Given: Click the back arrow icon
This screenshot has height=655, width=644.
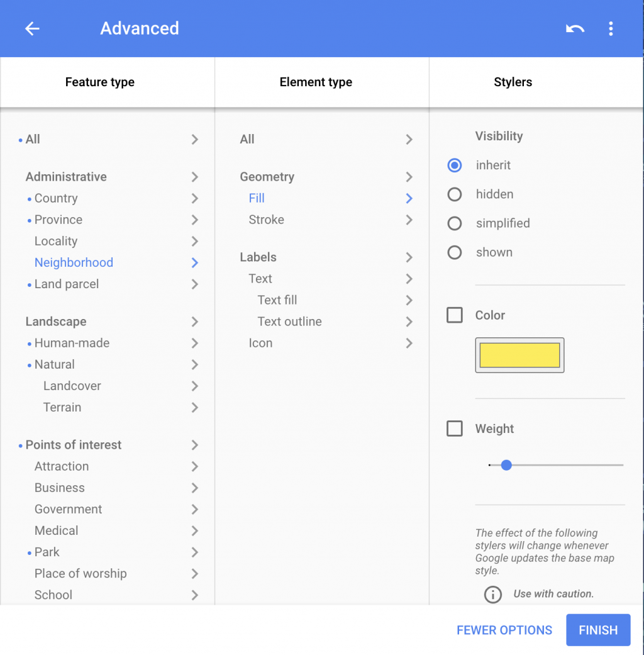Looking at the screenshot, I should click(x=32, y=29).
